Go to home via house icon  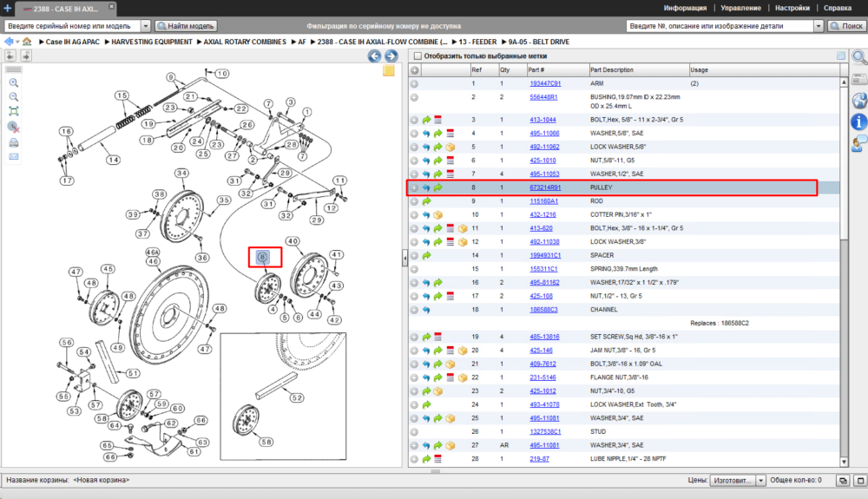(x=27, y=42)
